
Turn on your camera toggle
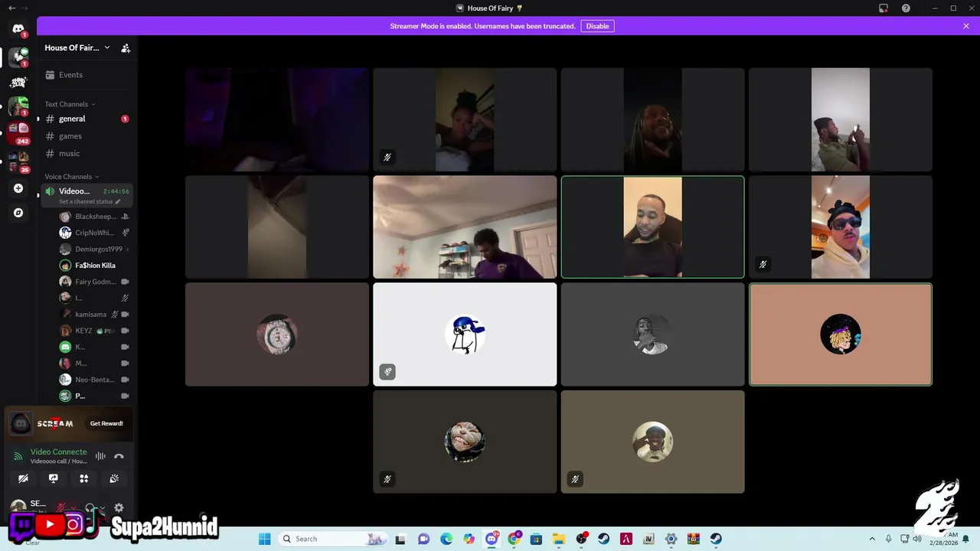24,478
